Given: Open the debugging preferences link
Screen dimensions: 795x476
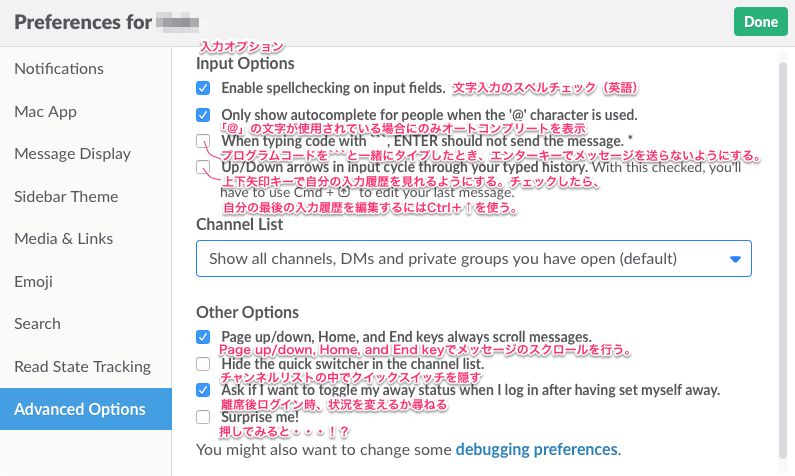Looking at the screenshot, I should (536, 450).
